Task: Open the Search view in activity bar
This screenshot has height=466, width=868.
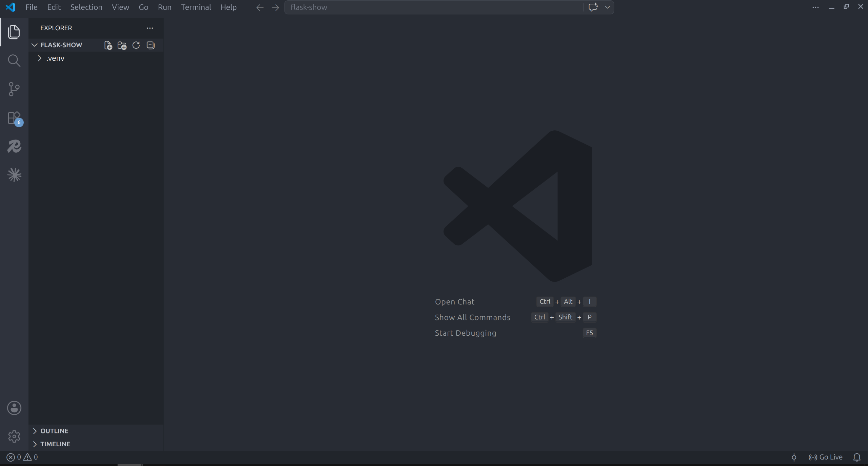Action: pos(14,60)
